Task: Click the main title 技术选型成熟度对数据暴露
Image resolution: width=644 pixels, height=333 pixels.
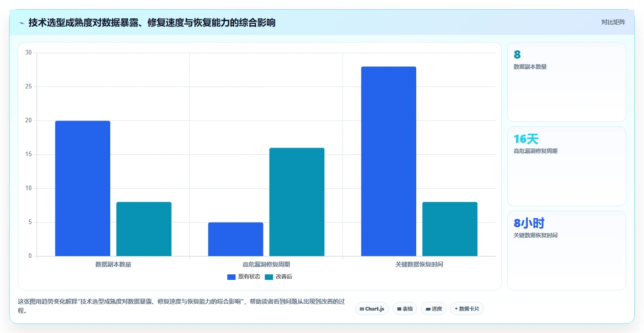Action: (x=152, y=22)
